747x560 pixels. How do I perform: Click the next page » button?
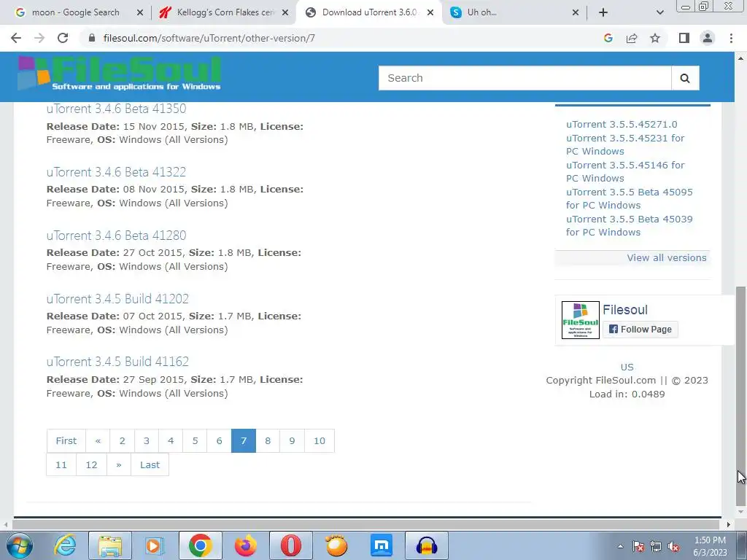tap(119, 464)
